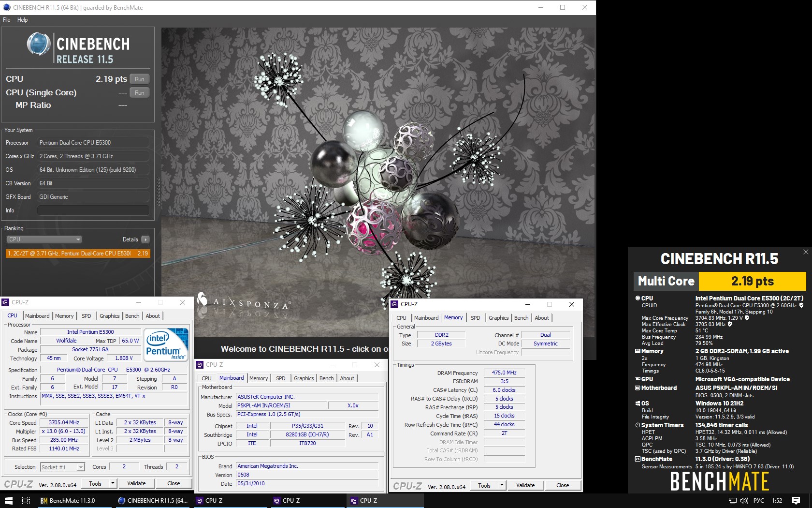Viewport: 812px width, 508px height.
Task: Switch to CPU tab in CPU-Z Memory window
Action: click(401, 318)
